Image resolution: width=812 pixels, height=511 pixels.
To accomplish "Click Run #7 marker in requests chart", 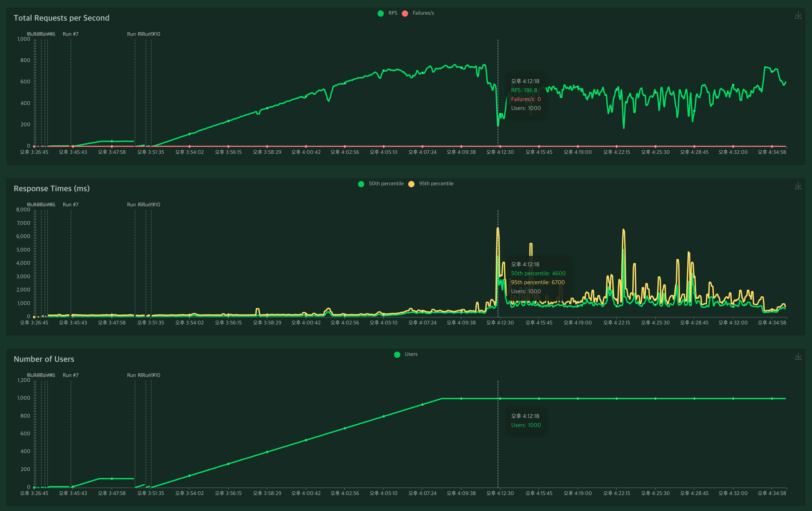I will click(70, 34).
